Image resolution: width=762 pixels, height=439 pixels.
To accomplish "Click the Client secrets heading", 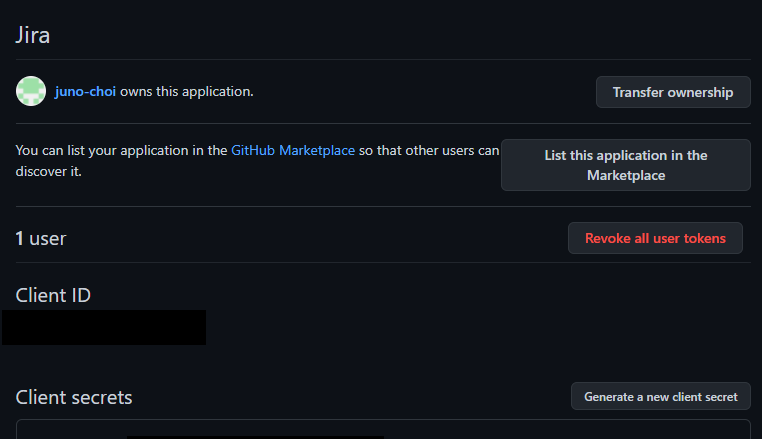I will click(74, 397).
